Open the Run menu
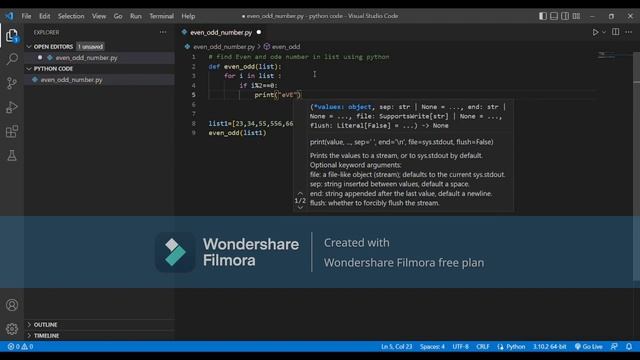640x360 pixels. pos(136,16)
